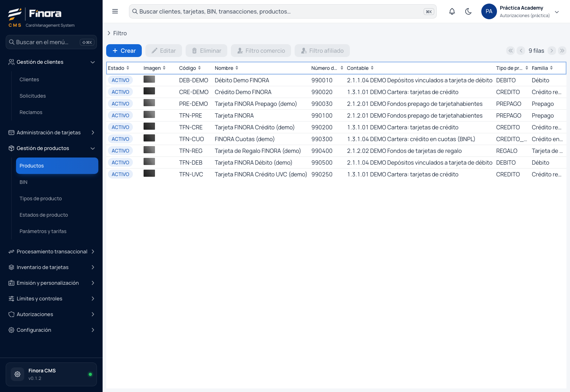Open the notifications bell
The width and height of the screenshot is (570, 392).
(452, 11)
